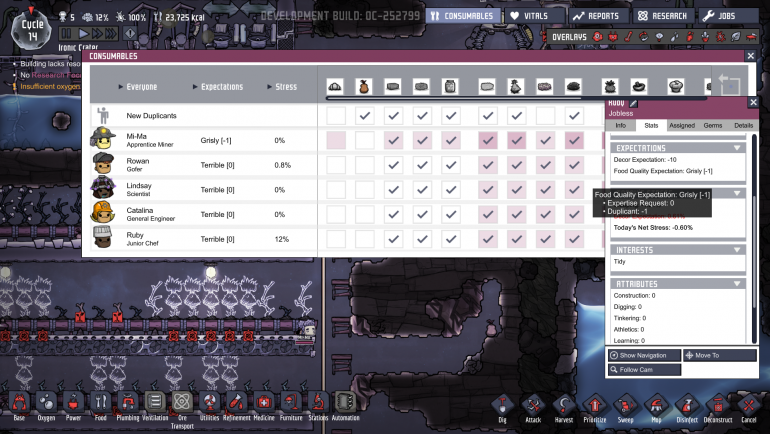Switch to the Info tab for Ruby
This screenshot has width=770, height=434.
(x=621, y=126)
